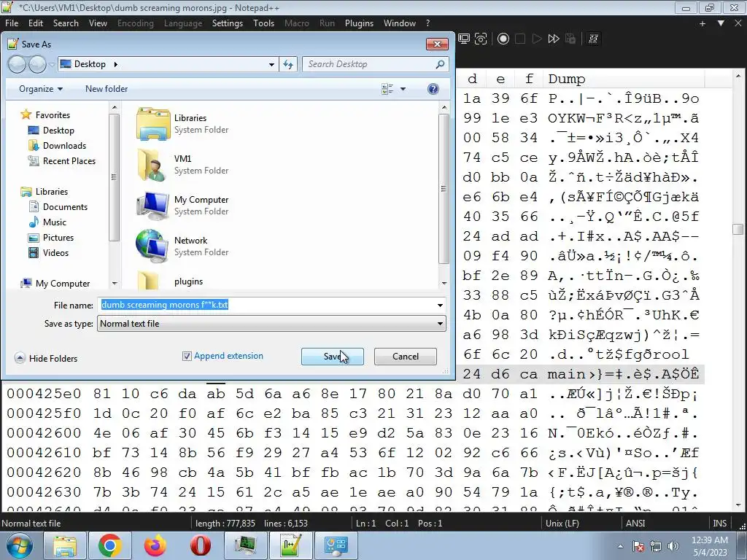This screenshot has height=560, width=747.
Task: Click the down triangle icon in menu bar
Action: (721, 23)
